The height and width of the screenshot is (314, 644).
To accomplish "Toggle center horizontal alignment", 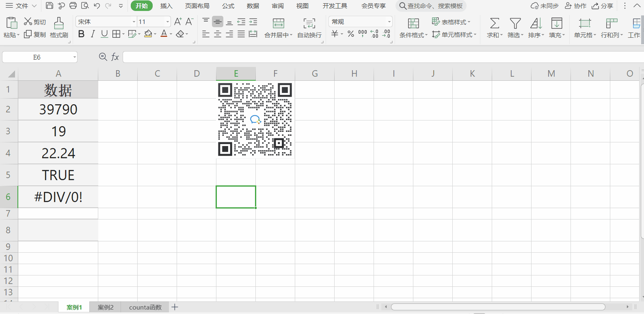I will pos(218,34).
